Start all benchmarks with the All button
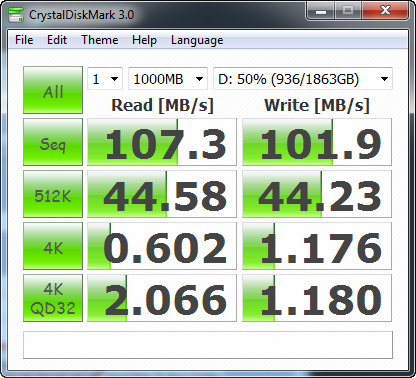416x378 pixels. coord(53,90)
